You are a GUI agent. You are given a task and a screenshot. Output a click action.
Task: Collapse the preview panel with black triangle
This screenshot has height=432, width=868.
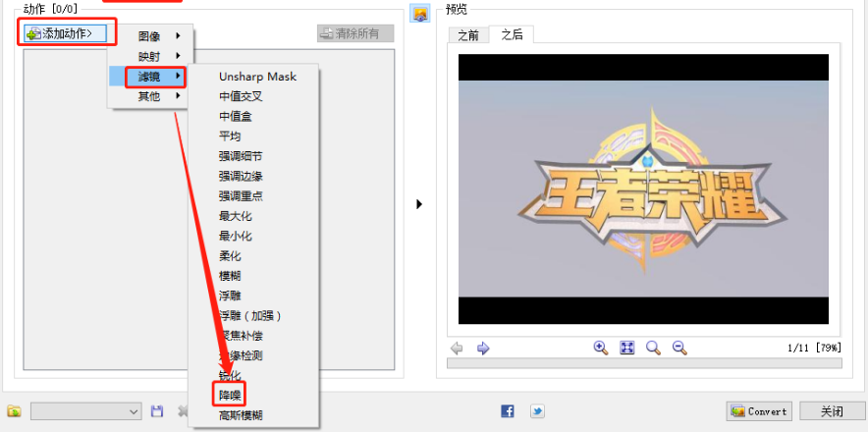coord(419,204)
